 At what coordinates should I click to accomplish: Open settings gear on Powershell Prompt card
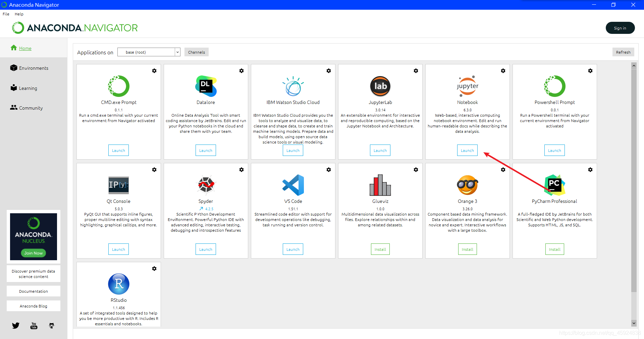click(590, 71)
